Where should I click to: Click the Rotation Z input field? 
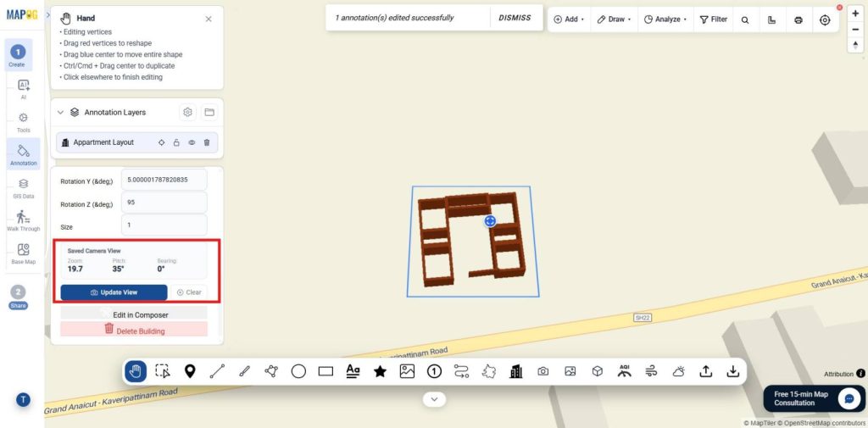pos(164,203)
